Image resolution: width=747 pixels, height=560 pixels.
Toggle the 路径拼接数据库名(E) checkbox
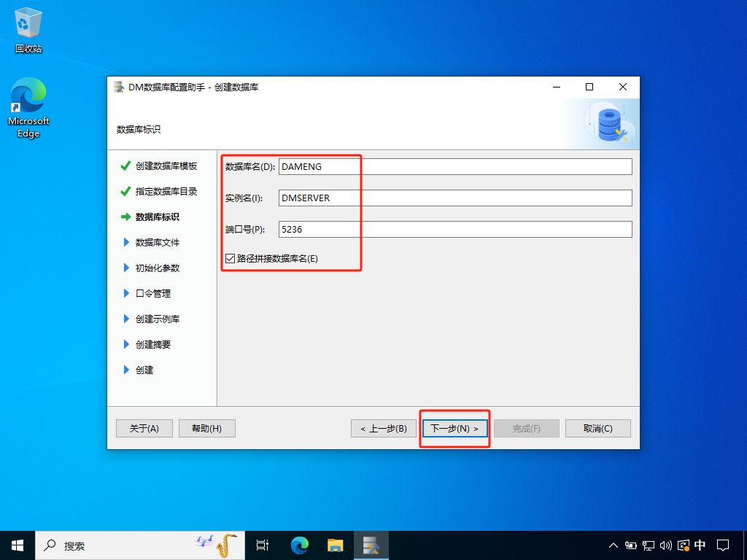point(230,259)
